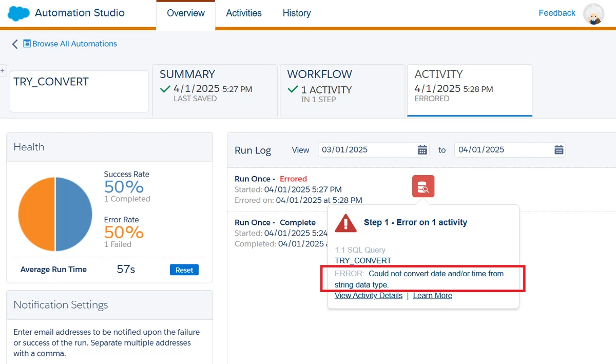Screen dimensions: 616x364
Task: Click the Health panel heading
Action: click(x=29, y=147)
